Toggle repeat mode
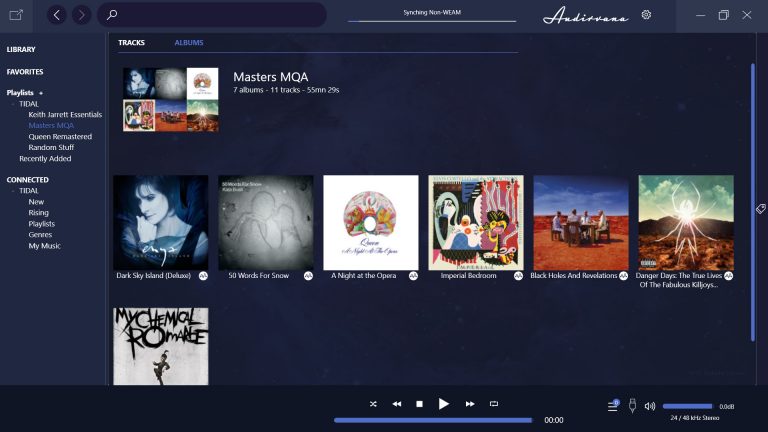The width and height of the screenshot is (768, 432). 494,404
